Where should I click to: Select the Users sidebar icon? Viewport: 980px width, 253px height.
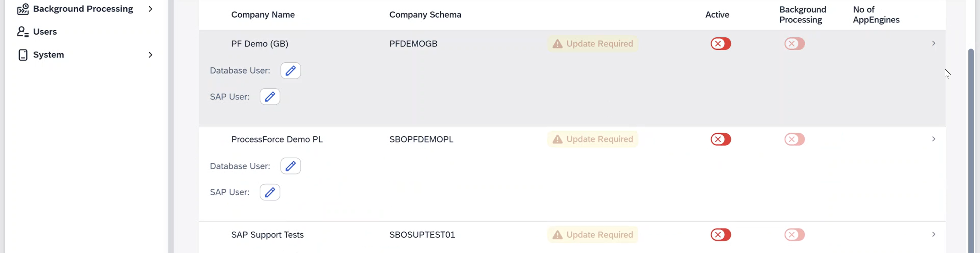pyautogui.click(x=23, y=32)
